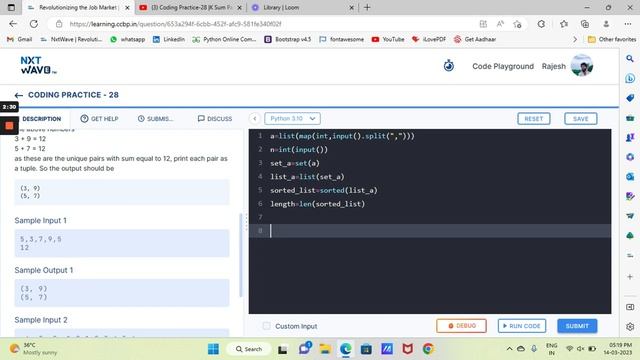Image resolution: width=640 pixels, height=360 pixels.
Task: Click the Run Code button
Action: [x=522, y=326]
